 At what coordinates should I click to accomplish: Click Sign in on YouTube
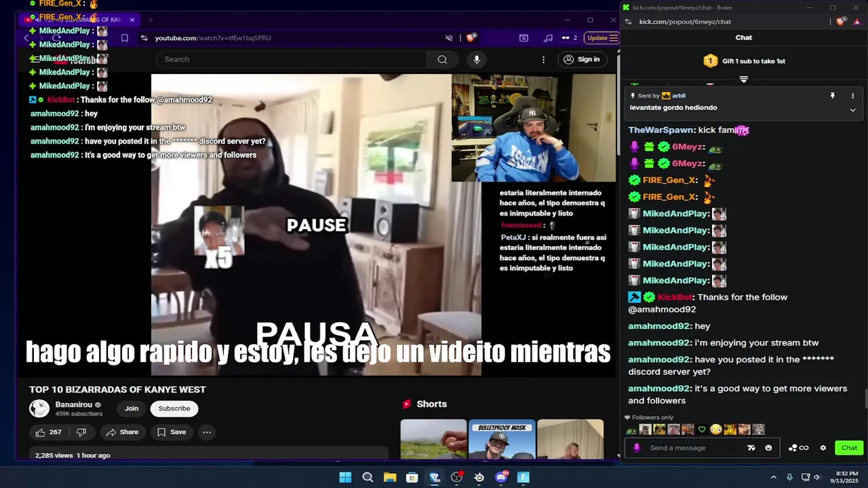582,60
